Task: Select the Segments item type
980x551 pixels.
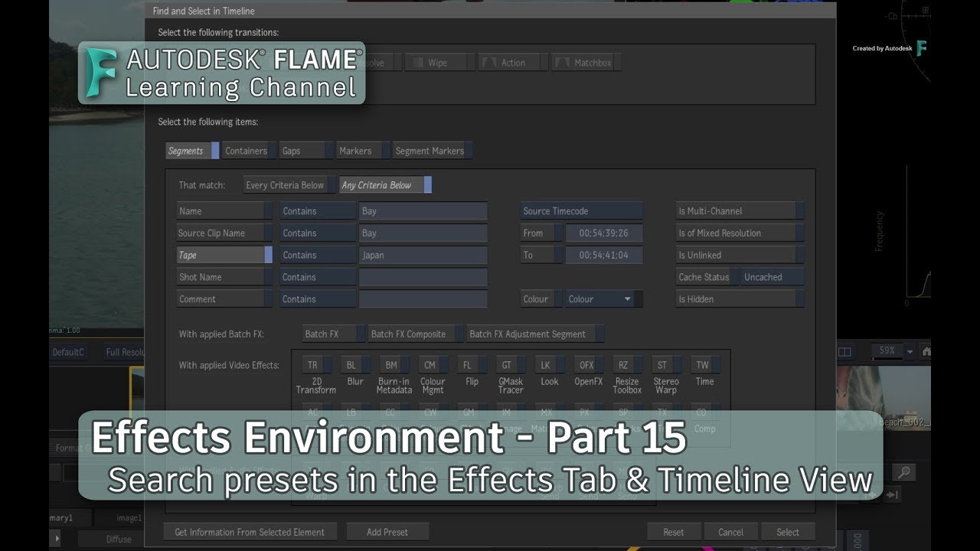Action: point(192,151)
